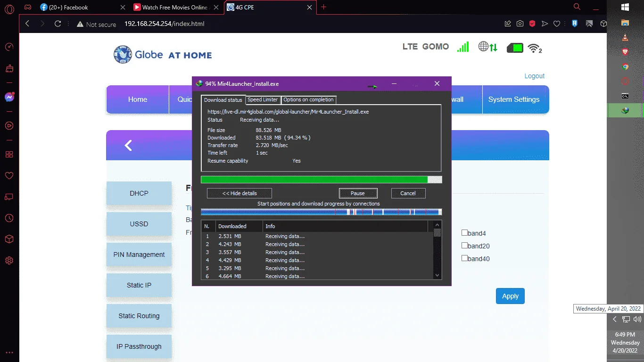This screenshot has width=644, height=362.
Task: Open the Windows Start button
Action: coord(625,7)
